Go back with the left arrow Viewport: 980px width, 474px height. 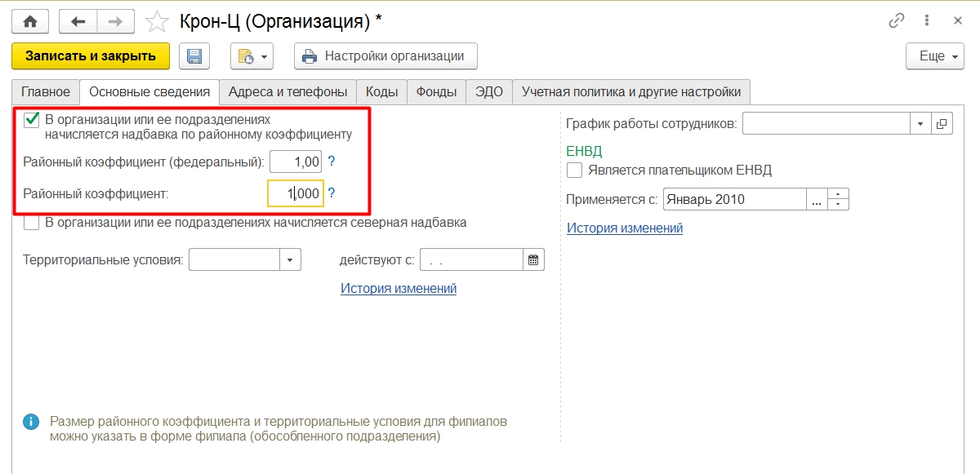pyautogui.click(x=78, y=22)
